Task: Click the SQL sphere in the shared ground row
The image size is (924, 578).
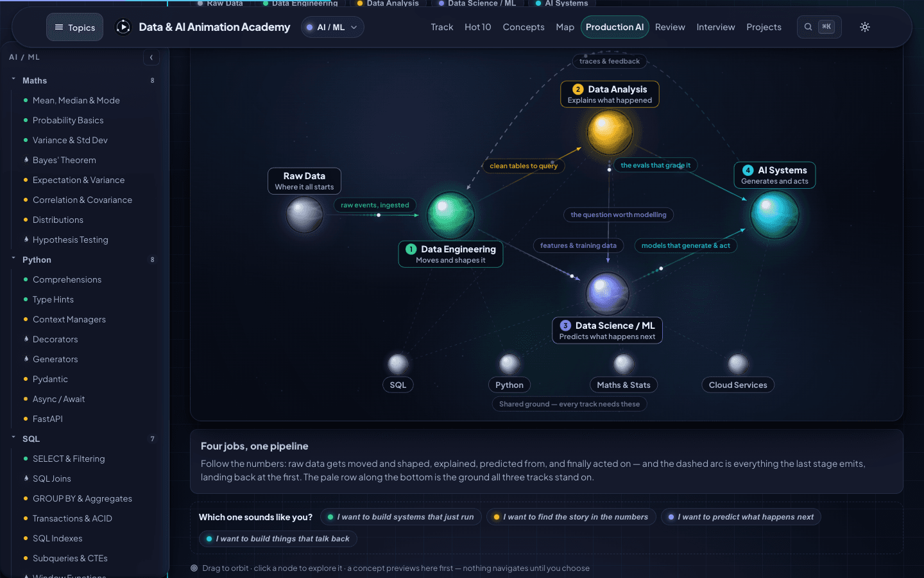Action: [x=398, y=364]
